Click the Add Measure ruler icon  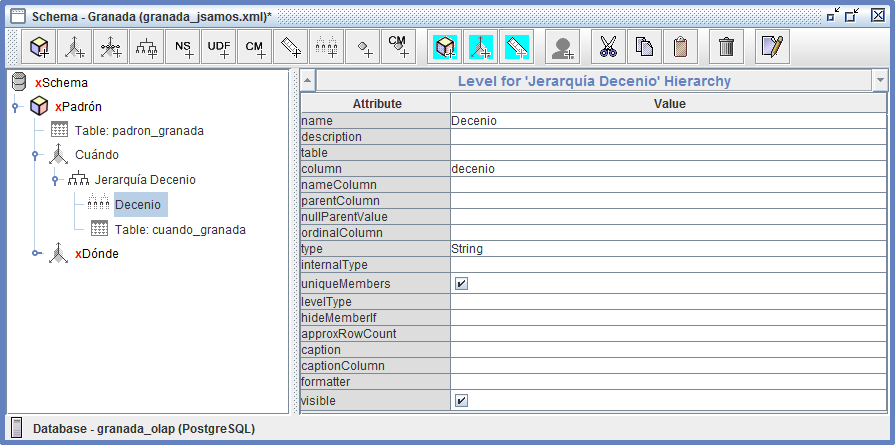(x=291, y=47)
